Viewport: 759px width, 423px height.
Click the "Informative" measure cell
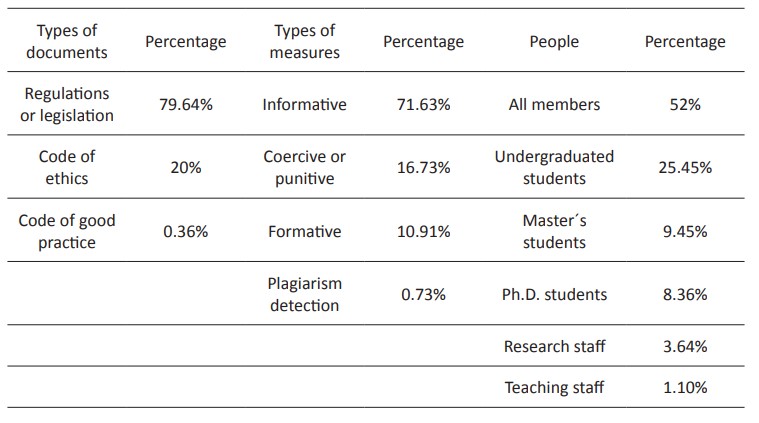pos(304,104)
